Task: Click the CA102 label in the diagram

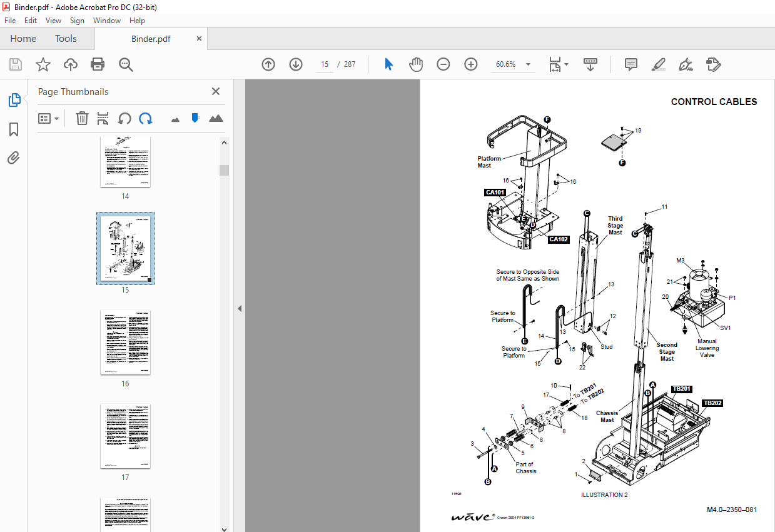Action: 559,239
